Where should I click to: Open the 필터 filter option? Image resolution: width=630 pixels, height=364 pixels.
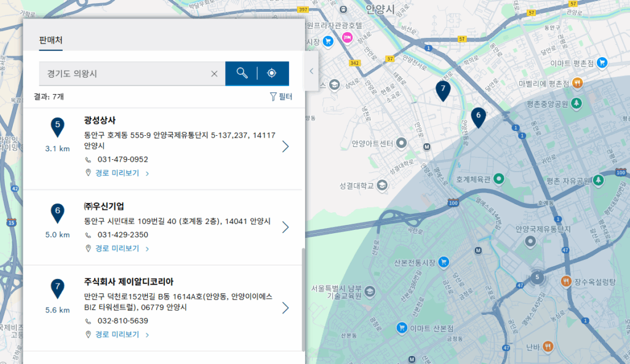(281, 97)
